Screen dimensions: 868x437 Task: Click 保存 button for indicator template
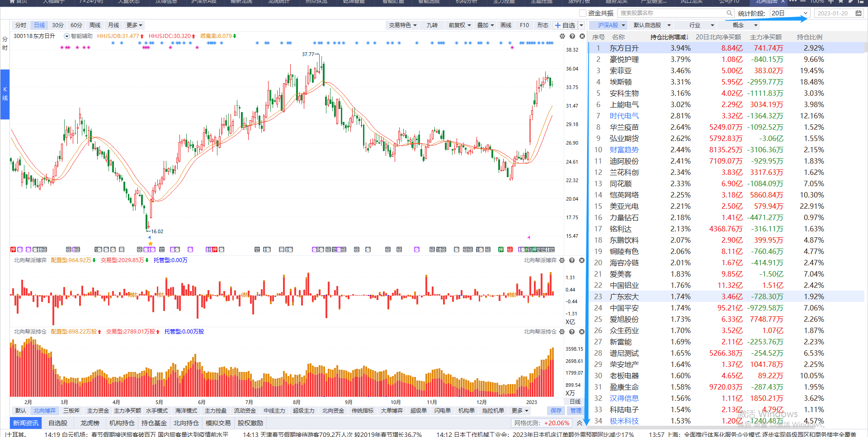[x=556, y=411]
